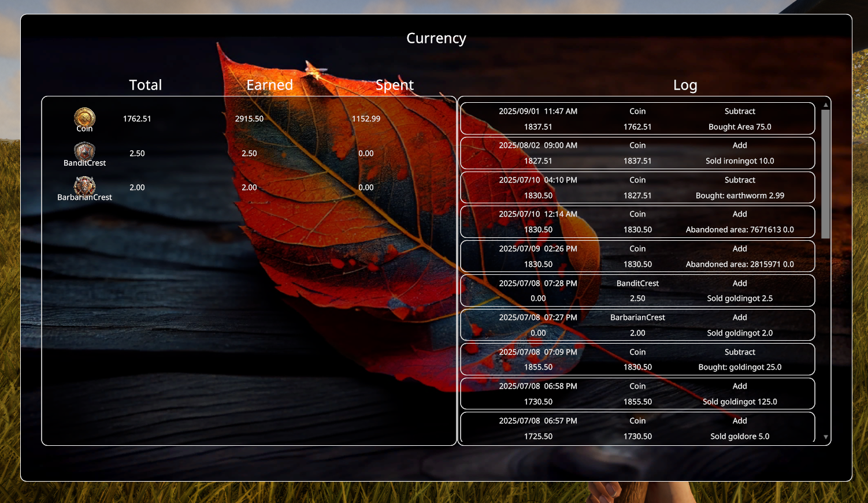
Task: Select Abandoned area: 7671613 log entry
Action: pyautogui.click(x=637, y=222)
